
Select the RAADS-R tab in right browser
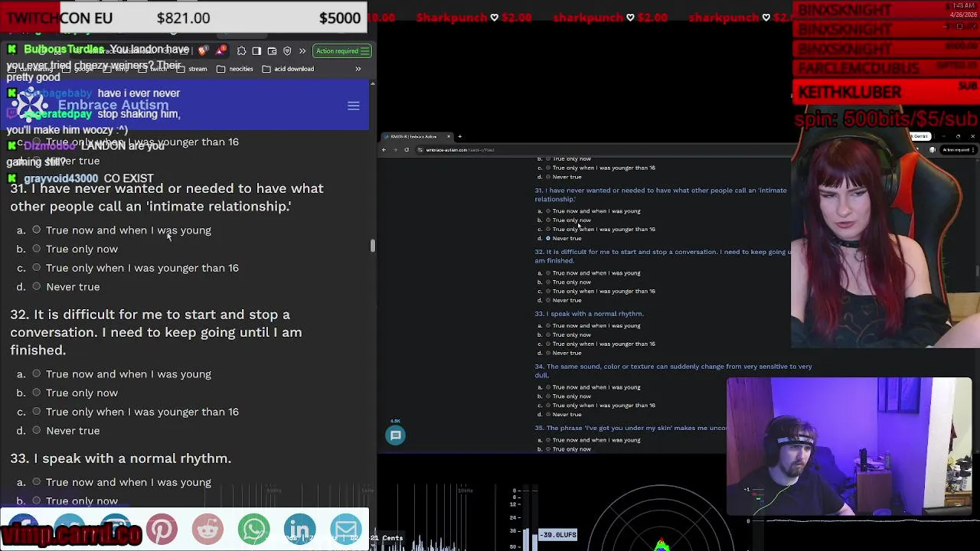tap(417, 137)
